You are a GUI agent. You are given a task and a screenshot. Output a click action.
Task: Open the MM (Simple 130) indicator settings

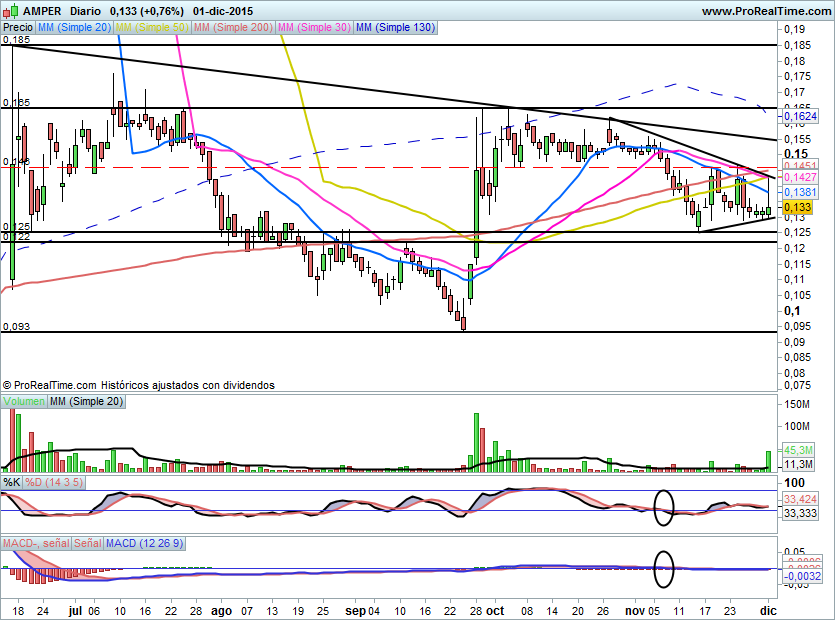[395, 28]
